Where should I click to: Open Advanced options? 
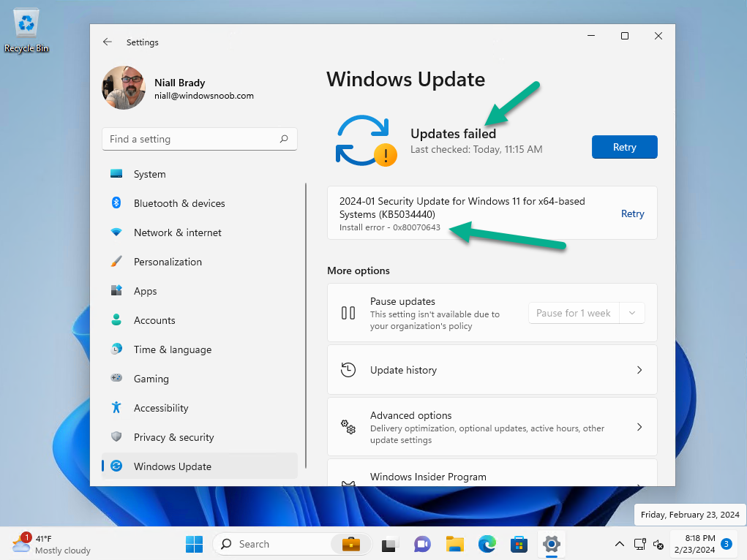[492, 427]
